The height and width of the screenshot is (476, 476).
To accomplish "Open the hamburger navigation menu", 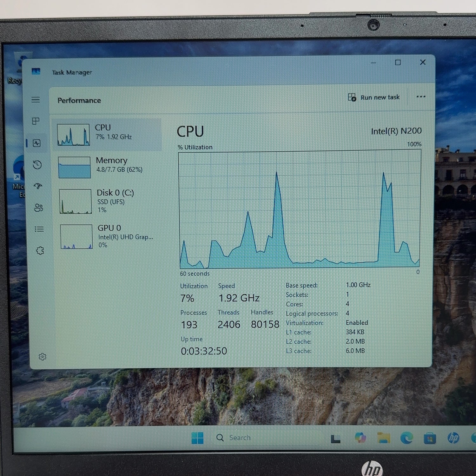I will [x=36, y=100].
